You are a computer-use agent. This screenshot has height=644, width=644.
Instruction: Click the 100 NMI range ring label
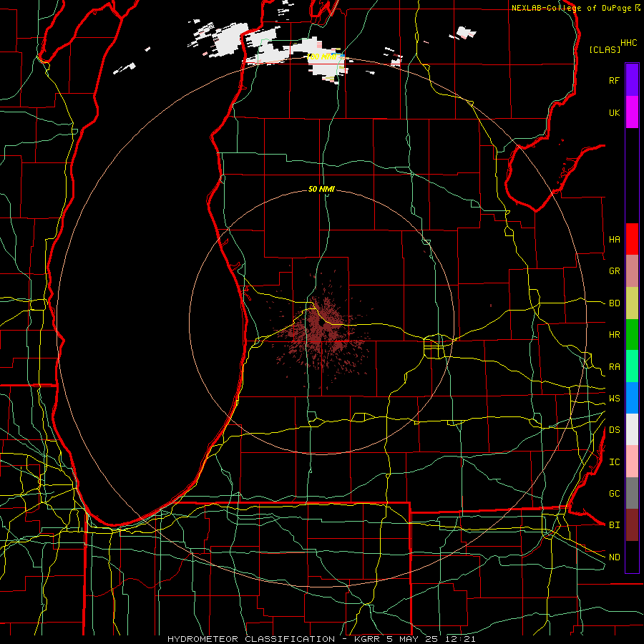[321, 57]
